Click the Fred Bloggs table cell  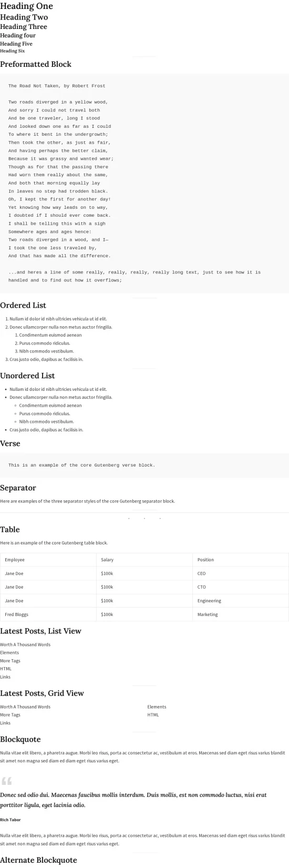pos(48,614)
